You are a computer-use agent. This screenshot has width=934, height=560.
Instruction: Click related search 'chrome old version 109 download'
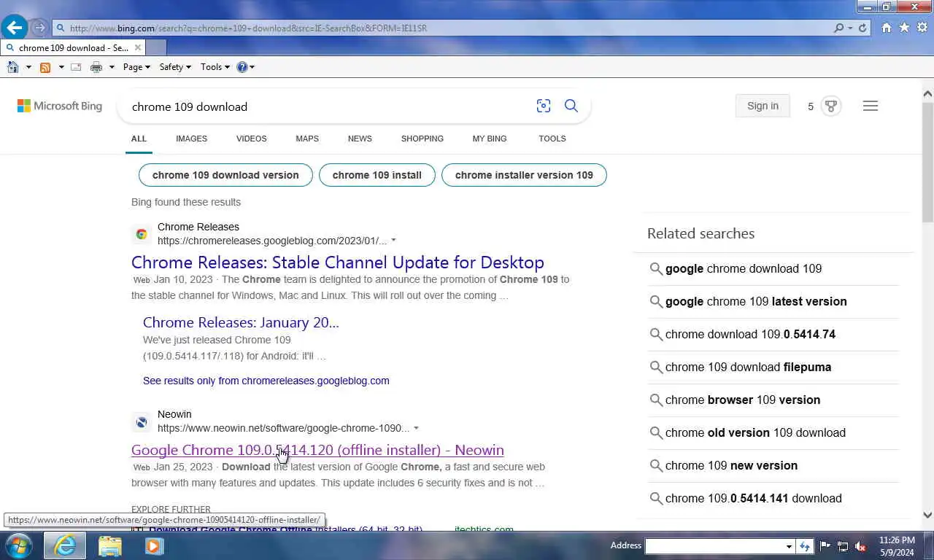pos(755,432)
